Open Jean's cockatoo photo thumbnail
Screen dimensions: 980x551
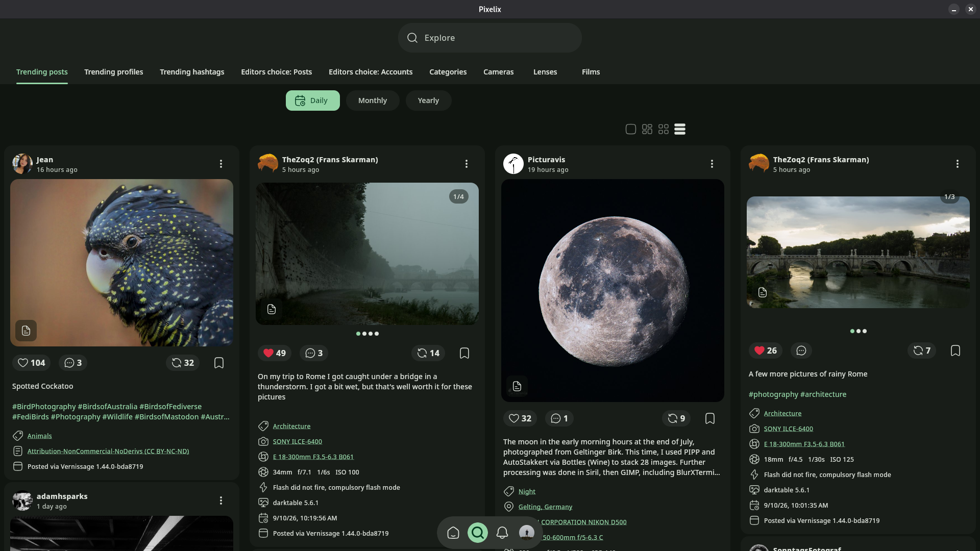point(121,263)
